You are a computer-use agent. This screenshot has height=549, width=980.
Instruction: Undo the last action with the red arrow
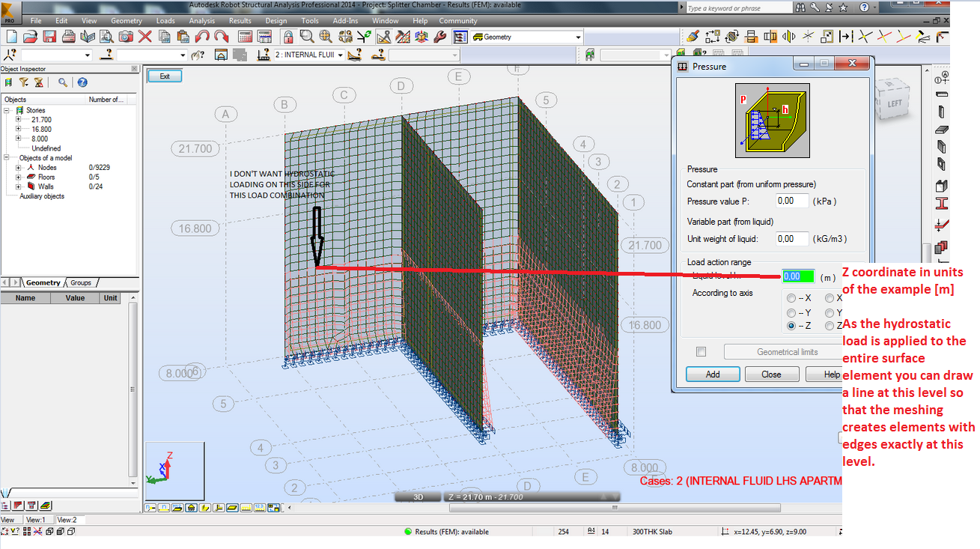coord(201,37)
